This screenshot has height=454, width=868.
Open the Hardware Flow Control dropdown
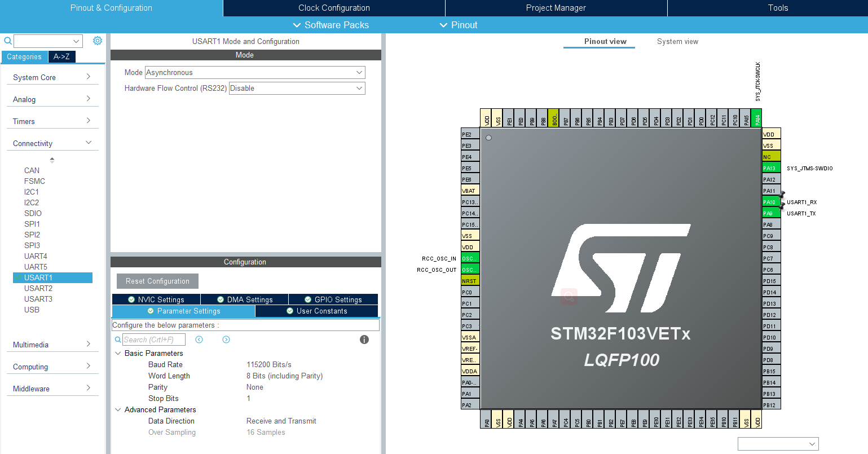point(297,88)
